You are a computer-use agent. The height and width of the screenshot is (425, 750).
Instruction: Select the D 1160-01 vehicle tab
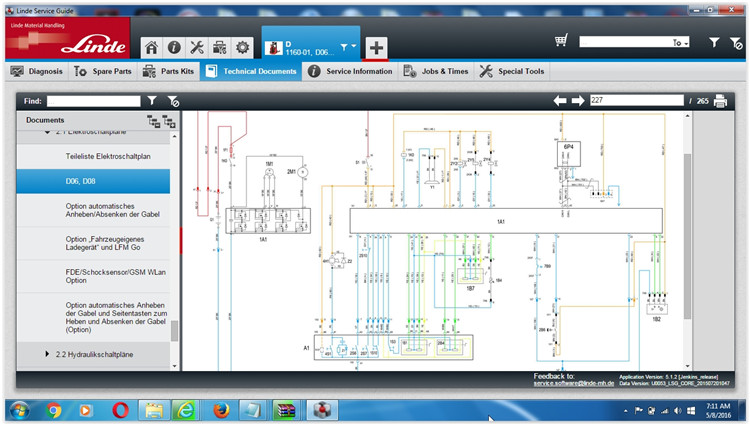tap(311, 44)
